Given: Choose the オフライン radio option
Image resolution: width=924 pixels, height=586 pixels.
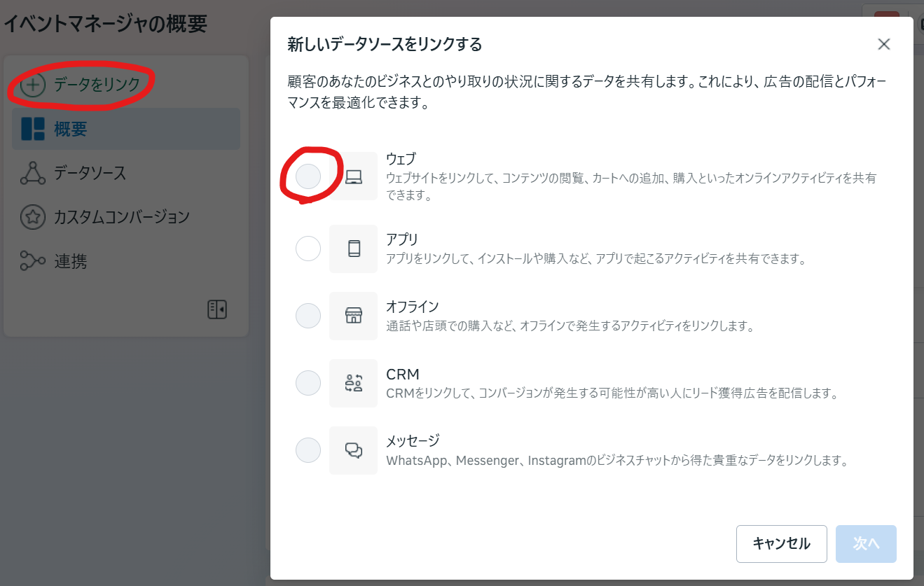Looking at the screenshot, I should [x=308, y=316].
